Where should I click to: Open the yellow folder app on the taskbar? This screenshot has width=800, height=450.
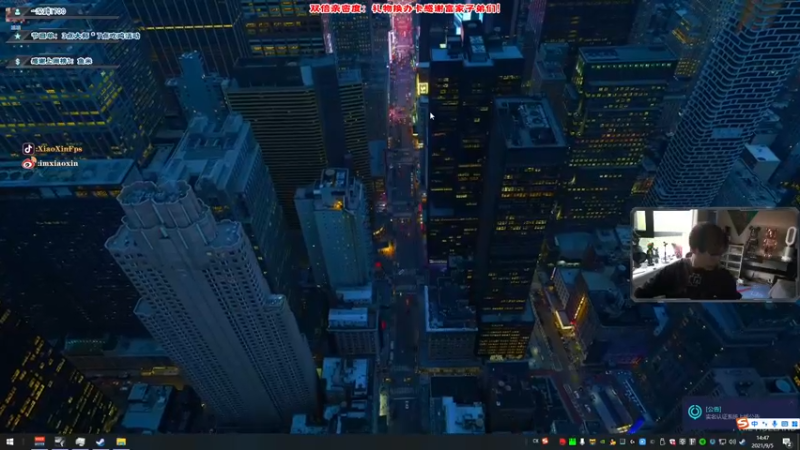tap(121, 442)
